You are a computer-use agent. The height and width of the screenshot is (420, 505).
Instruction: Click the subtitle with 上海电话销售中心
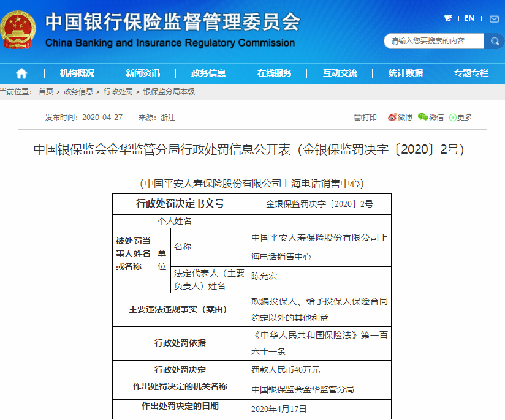[x=252, y=184]
